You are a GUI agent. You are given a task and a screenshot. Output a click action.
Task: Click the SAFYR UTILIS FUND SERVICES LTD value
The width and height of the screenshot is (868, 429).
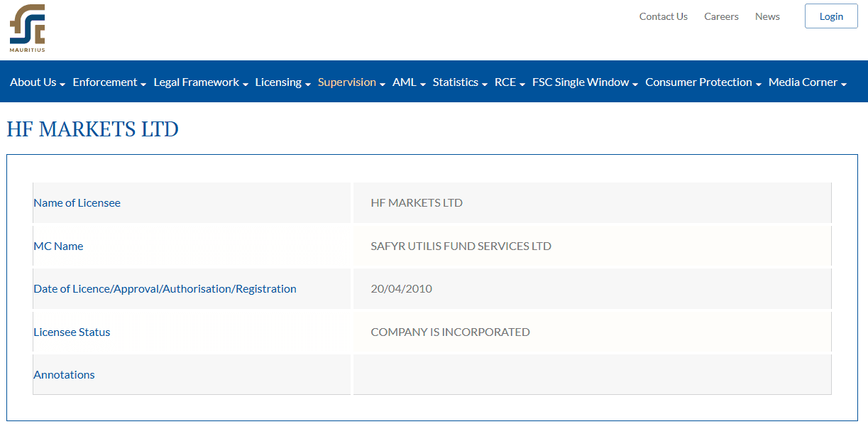[461, 246]
